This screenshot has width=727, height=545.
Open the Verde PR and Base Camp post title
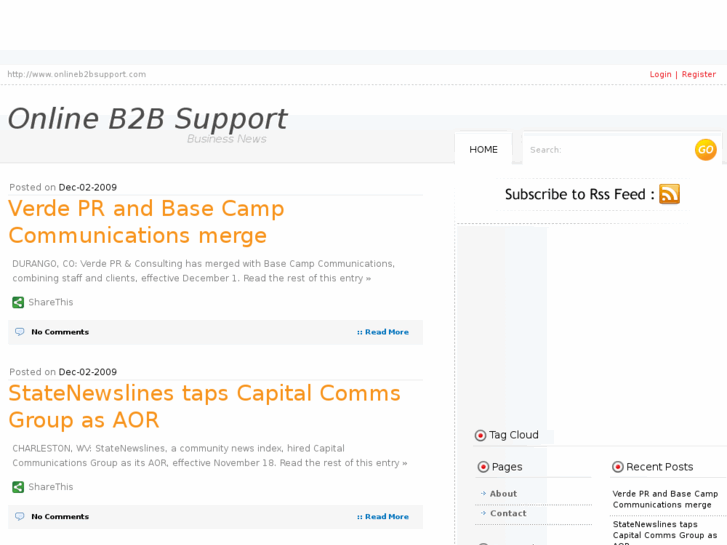pyautogui.click(x=146, y=222)
